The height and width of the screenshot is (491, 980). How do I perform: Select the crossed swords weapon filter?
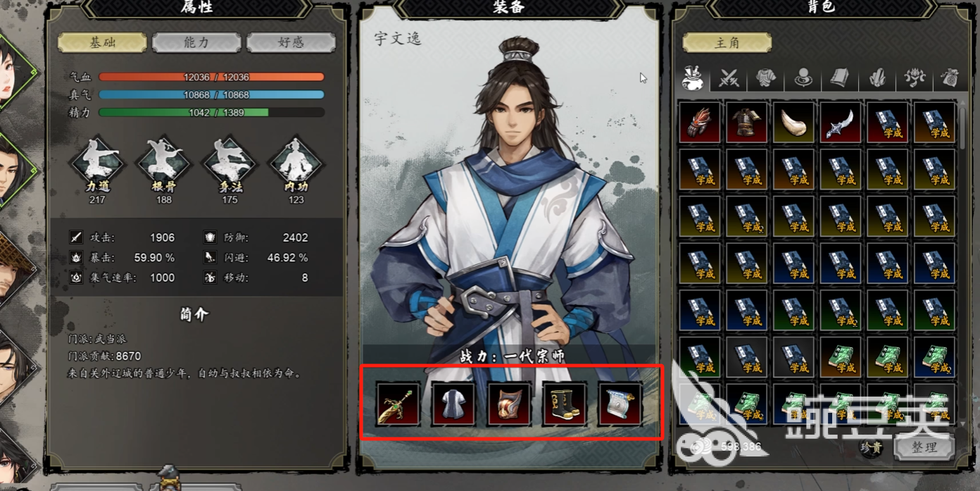[x=729, y=78]
